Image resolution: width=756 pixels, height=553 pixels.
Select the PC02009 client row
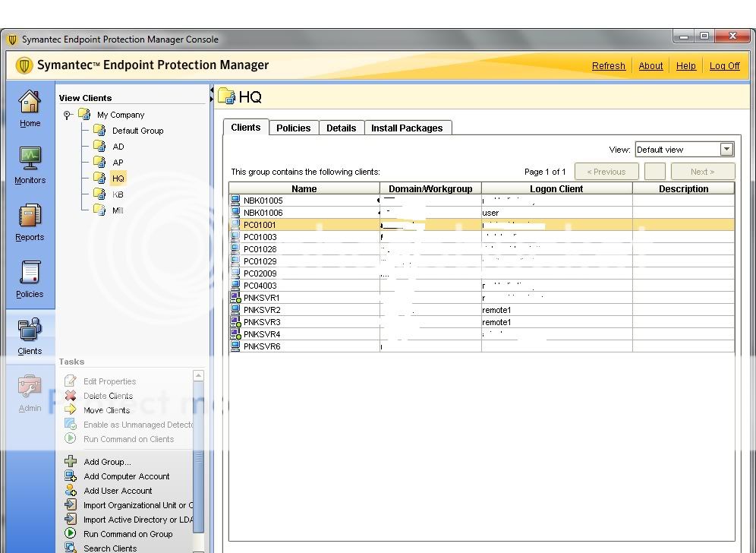482,273
